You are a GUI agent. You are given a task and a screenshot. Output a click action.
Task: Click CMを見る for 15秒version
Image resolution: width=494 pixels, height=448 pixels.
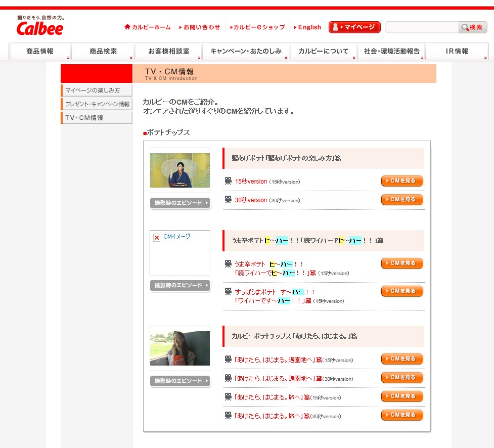(401, 181)
